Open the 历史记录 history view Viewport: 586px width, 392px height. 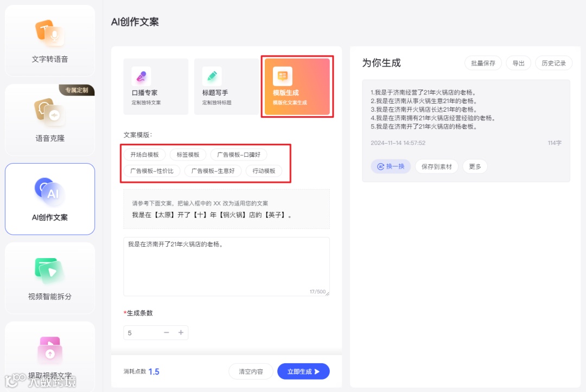coord(553,63)
